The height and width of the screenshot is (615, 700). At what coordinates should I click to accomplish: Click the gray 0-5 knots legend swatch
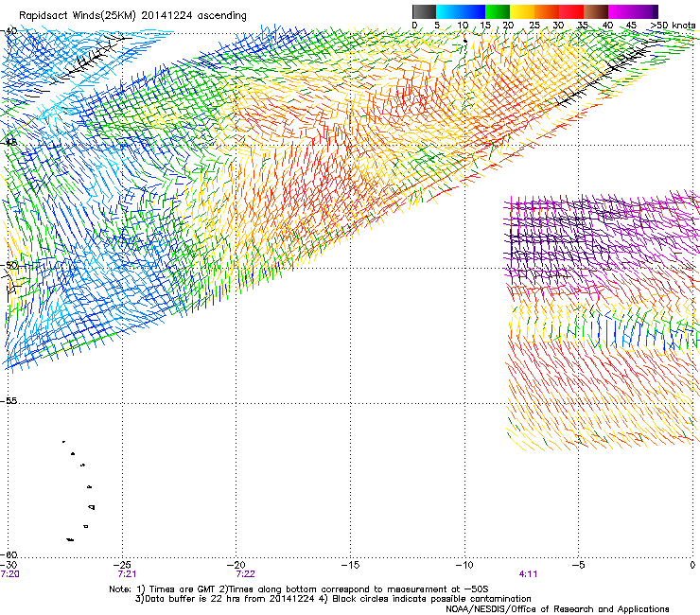point(424,11)
